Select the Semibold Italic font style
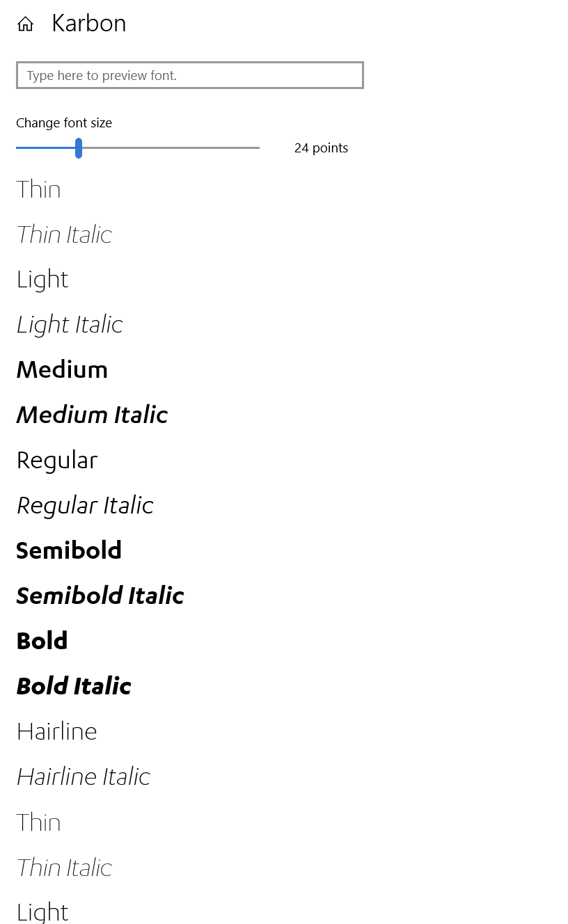This screenshot has width=568, height=924. [x=100, y=595]
